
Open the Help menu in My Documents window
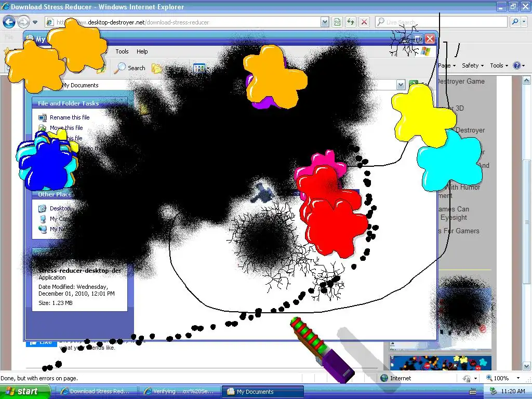click(142, 51)
